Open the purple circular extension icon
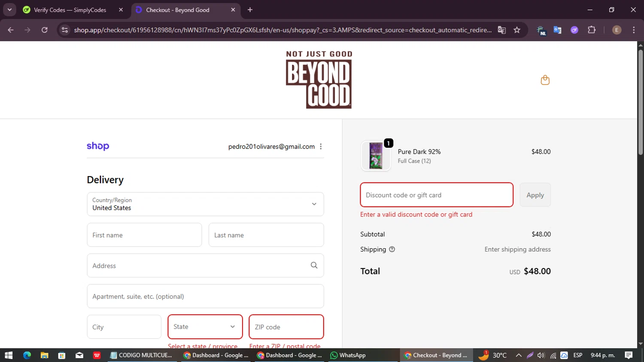The image size is (644, 362). [x=574, y=30]
